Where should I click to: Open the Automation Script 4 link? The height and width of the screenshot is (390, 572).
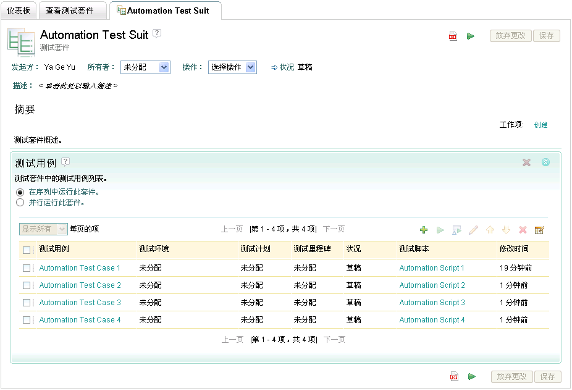click(x=432, y=320)
